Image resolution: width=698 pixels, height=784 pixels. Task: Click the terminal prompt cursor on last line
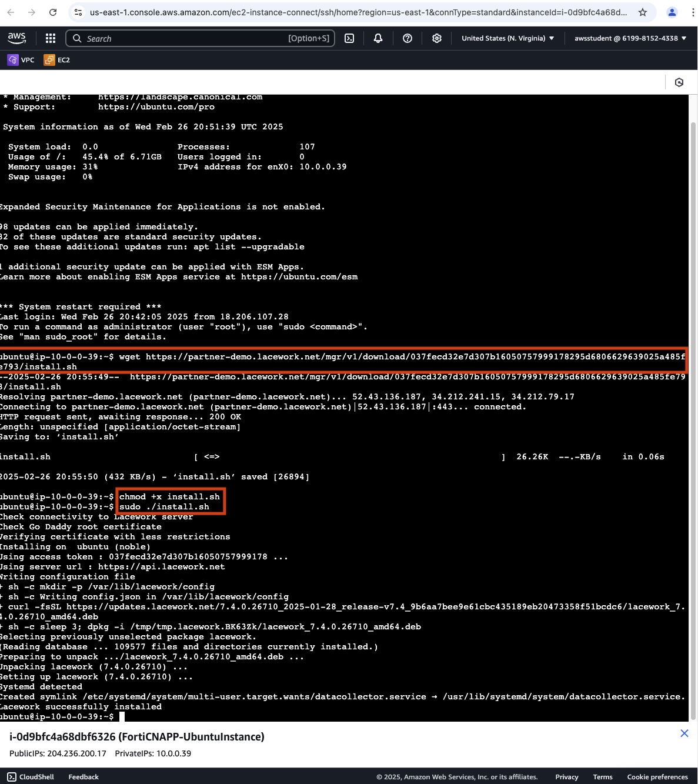click(x=122, y=717)
